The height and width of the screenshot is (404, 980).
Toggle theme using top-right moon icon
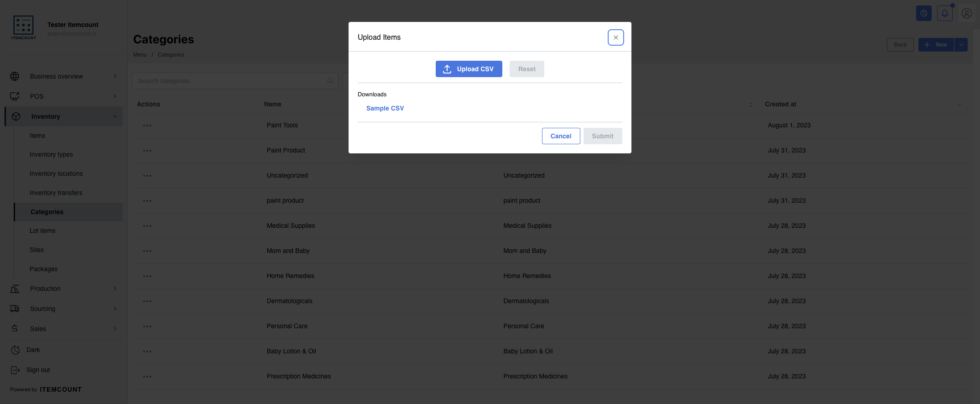coord(923,13)
